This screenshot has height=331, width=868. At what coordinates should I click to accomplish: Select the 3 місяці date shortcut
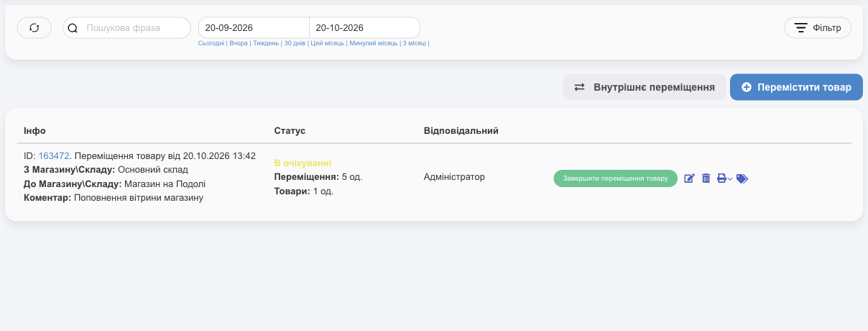coord(415,44)
